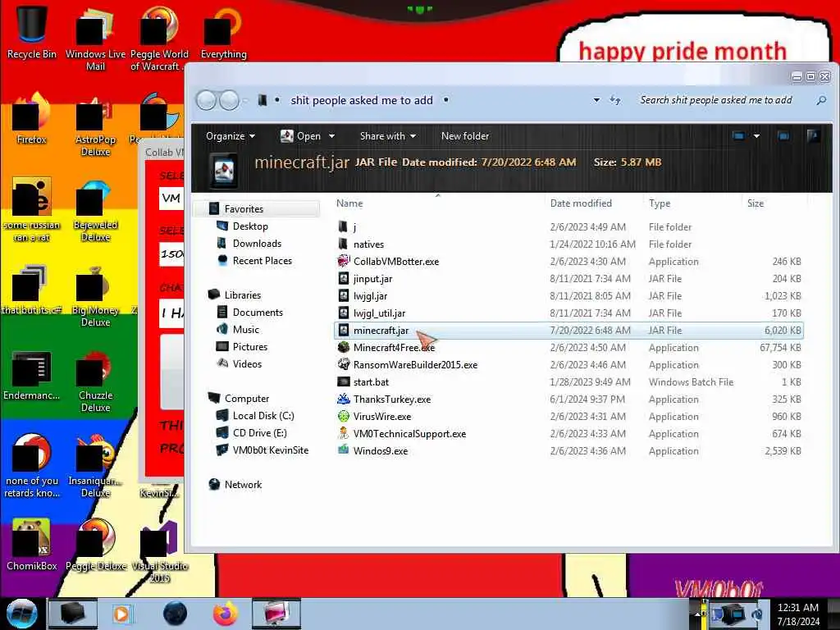Viewport: 840px width, 630px height.
Task: Select the Minecraft4Free.exe icon
Action: pyautogui.click(x=344, y=347)
